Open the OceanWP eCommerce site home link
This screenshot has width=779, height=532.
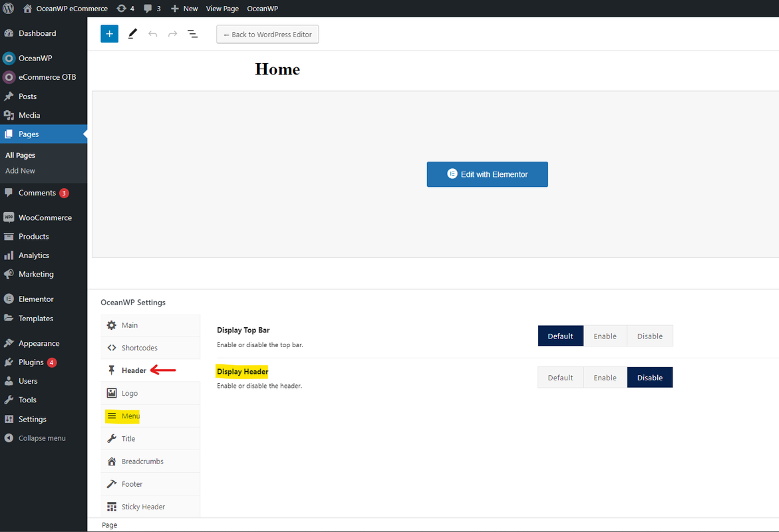65,9
